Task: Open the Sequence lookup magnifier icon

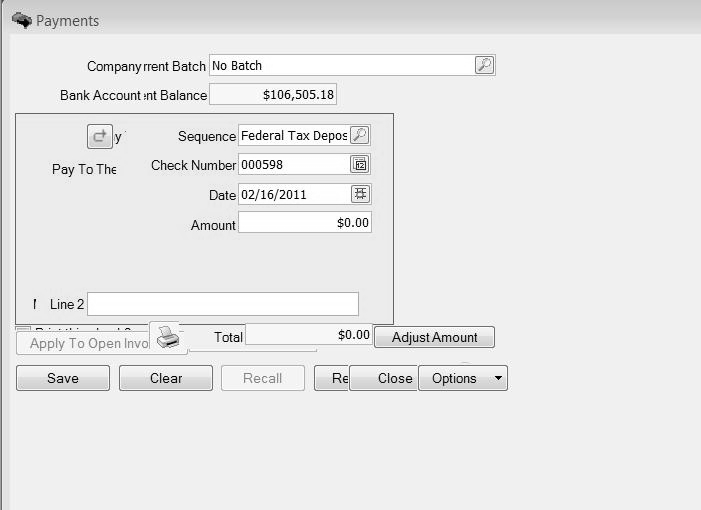Action: 360,135
